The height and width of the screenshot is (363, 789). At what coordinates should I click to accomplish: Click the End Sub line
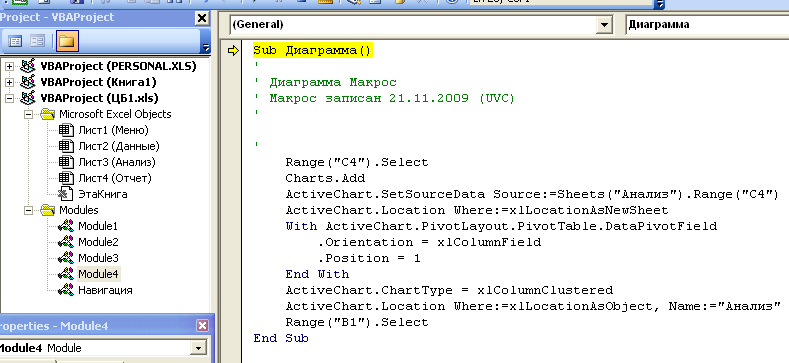[x=281, y=338]
